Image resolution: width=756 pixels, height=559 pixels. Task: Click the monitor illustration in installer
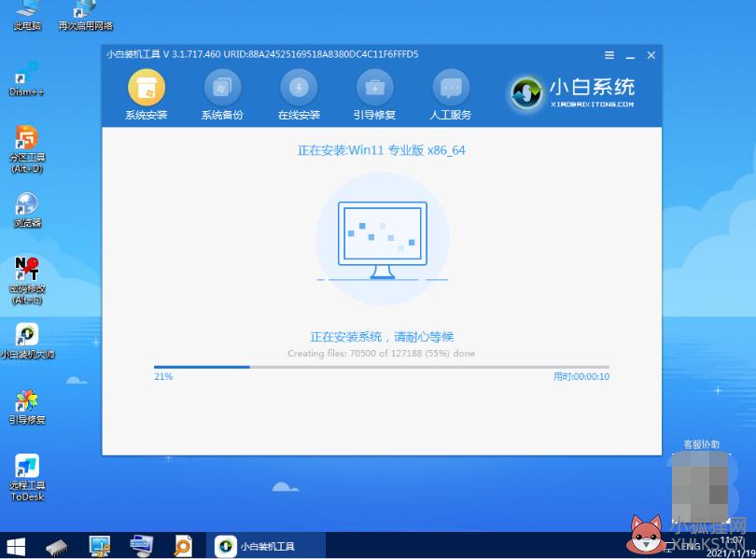pyautogui.click(x=383, y=240)
